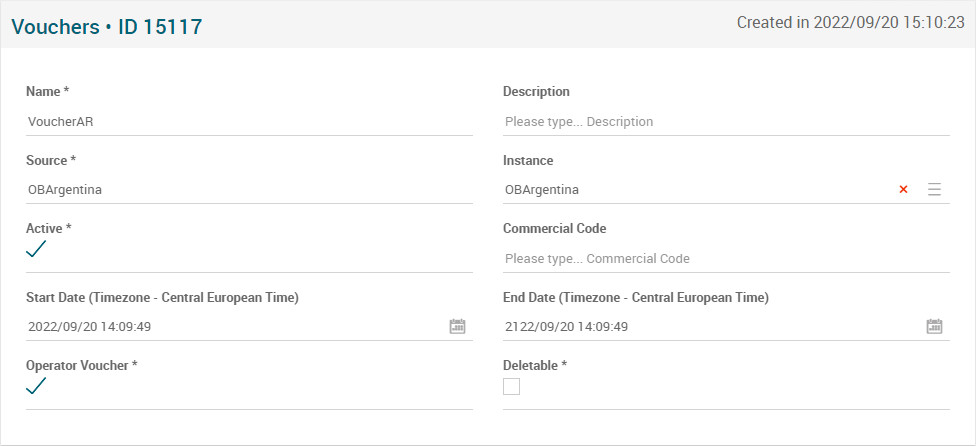Click the Name field containing VoucherAR
The height and width of the screenshot is (446, 976).
(x=248, y=122)
